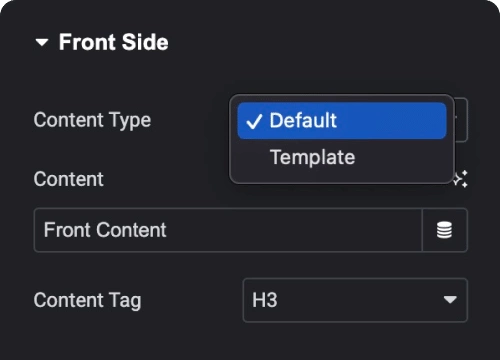The height and width of the screenshot is (360, 500).
Task: Click the Content Tag dropdown arrow
Action: click(x=450, y=300)
